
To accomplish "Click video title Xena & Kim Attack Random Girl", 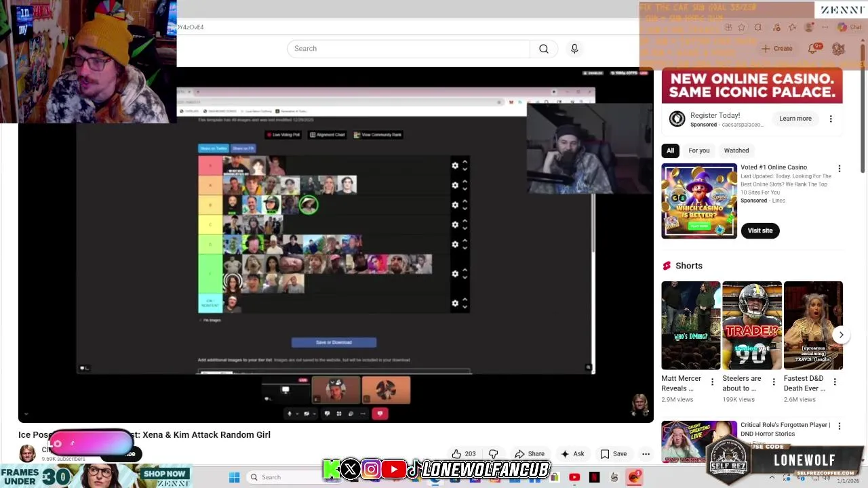I will (205, 435).
